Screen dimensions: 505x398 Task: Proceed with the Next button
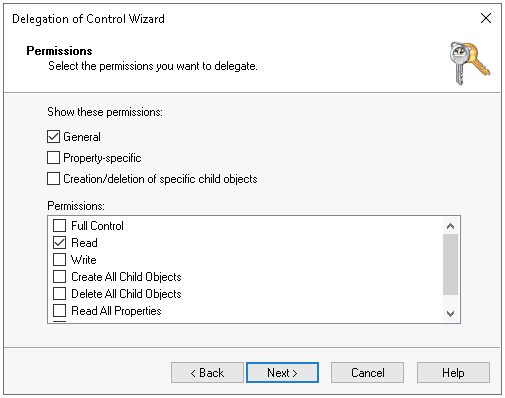282,373
